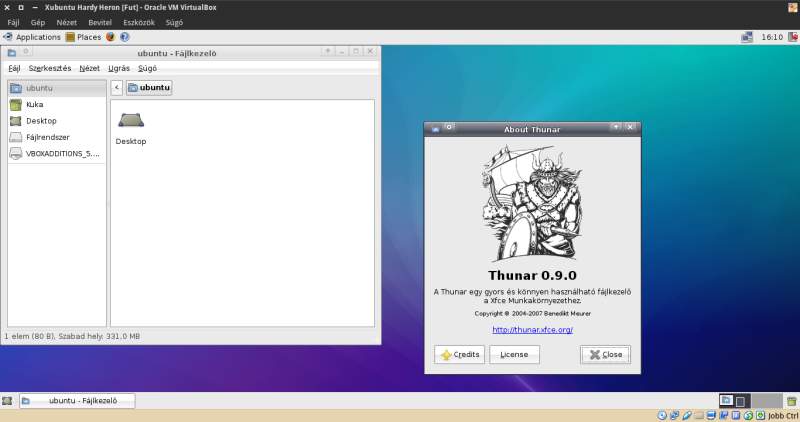The height and width of the screenshot is (422, 800).
Task: Open the VirtualBox Súgó menu
Action: (x=174, y=22)
